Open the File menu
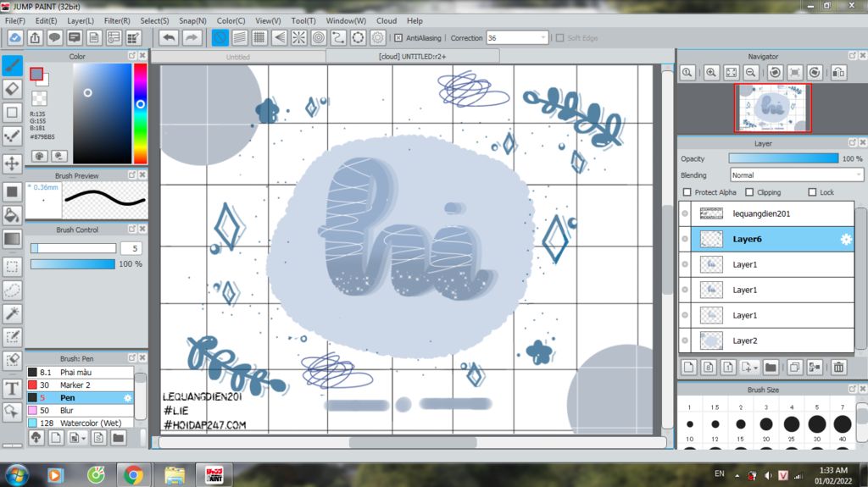868x487 pixels. [x=15, y=20]
